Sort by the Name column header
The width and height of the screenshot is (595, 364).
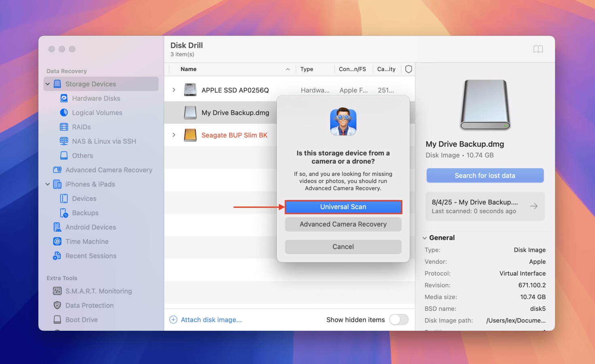pos(189,69)
